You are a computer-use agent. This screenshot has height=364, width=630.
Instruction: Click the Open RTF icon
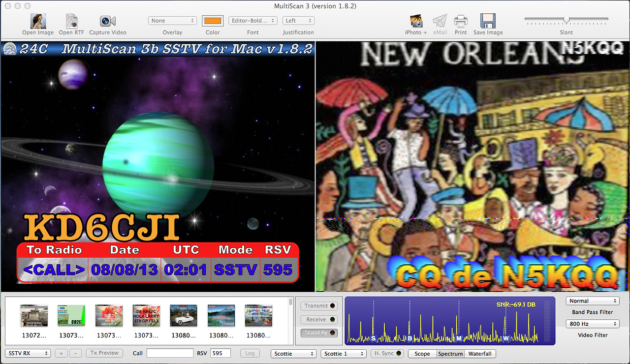pos(71,22)
